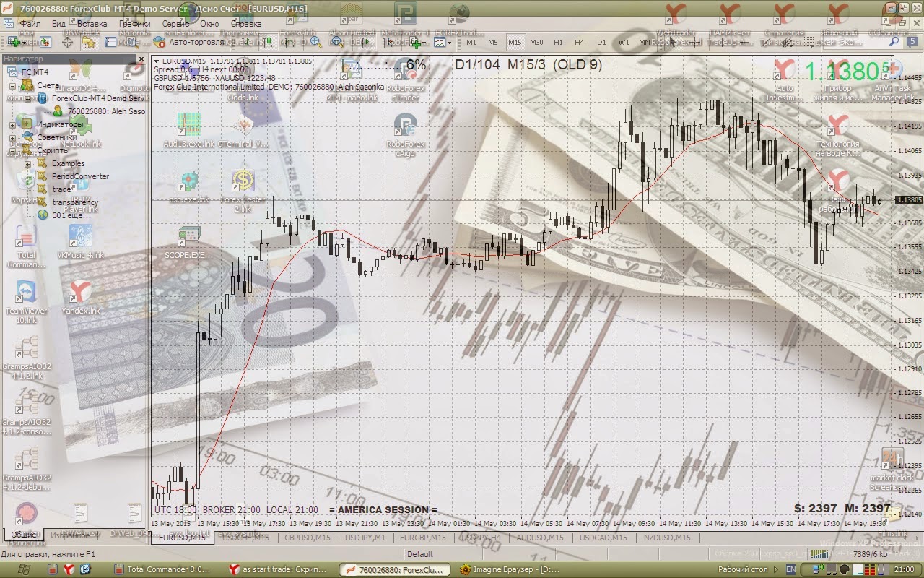924x578 pixels.
Task: Open the EURUSD,M15 chart dropdown triangle
Action: point(157,61)
